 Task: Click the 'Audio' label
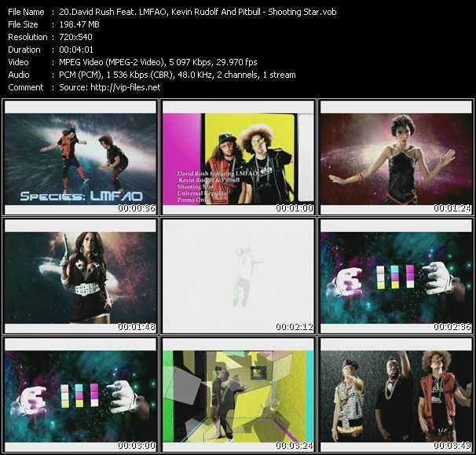point(19,75)
